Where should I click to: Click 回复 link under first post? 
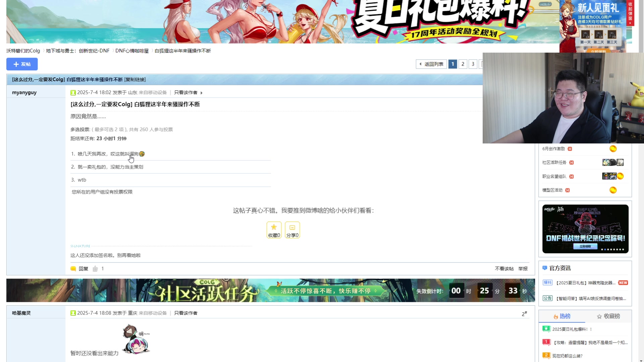83,269
